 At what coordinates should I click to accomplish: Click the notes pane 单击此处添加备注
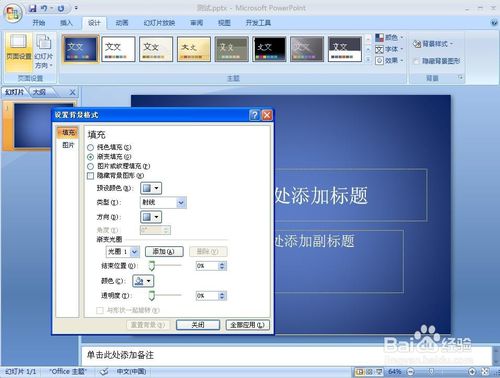[x=120, y=355]
